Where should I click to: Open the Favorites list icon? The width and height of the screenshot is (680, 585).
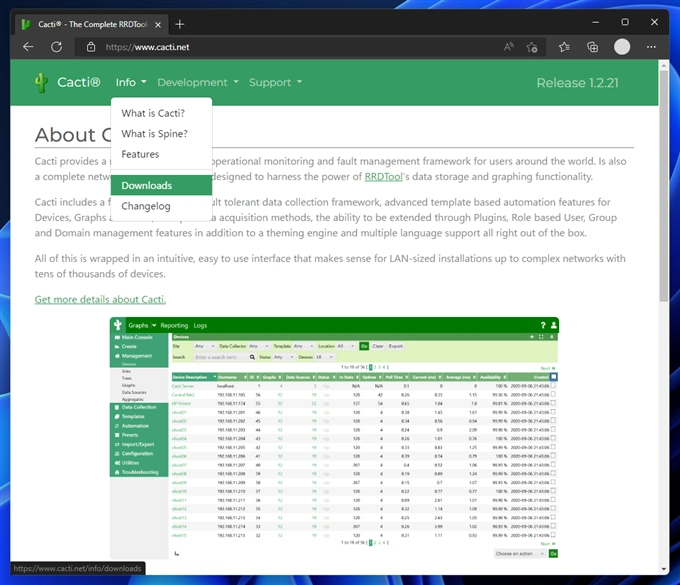(x=564, y=47)
